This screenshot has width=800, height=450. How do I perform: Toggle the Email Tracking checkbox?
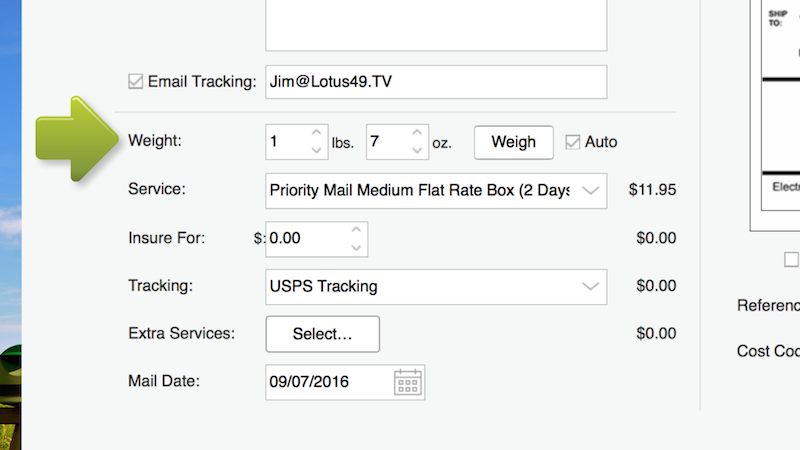click(x=136, y=82)
